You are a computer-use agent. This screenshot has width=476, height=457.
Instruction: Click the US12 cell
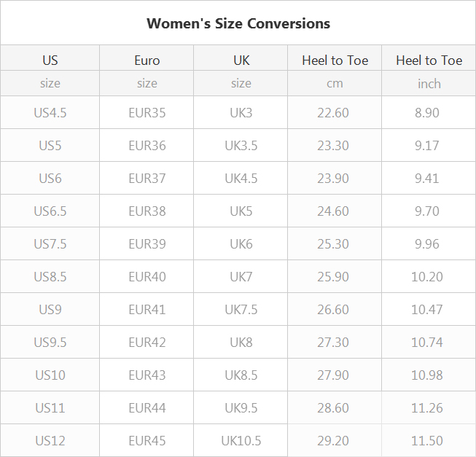[x=50, y=441]
